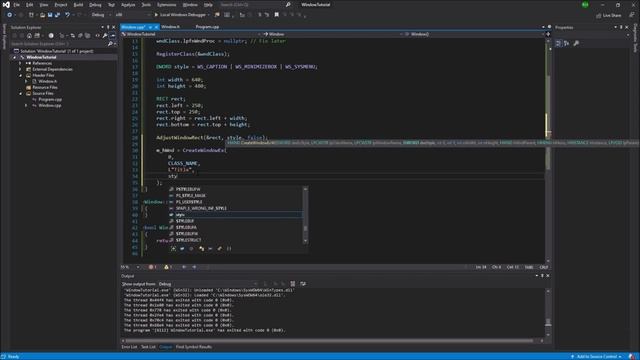Screen dimensions: 640x360
Task: Pin the Solution Explorer panel
Action: point(108,27)
